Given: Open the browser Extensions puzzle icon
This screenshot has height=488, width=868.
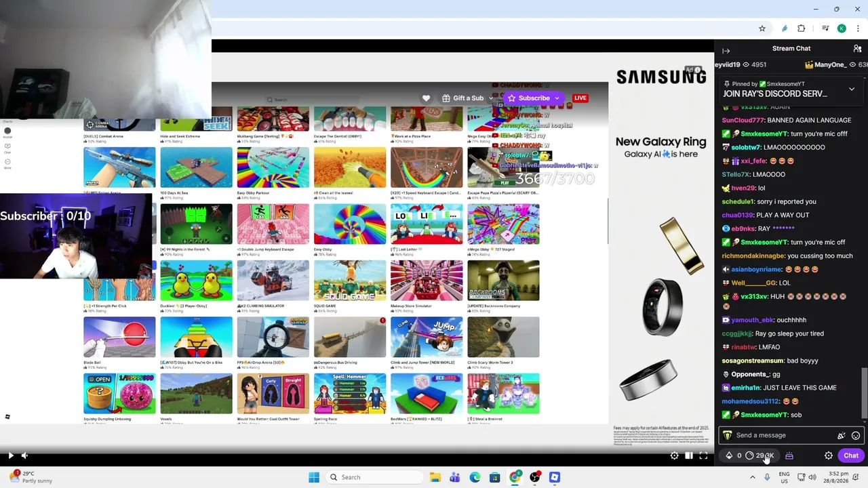Looking at the screenshot, I should pos(802,28).
